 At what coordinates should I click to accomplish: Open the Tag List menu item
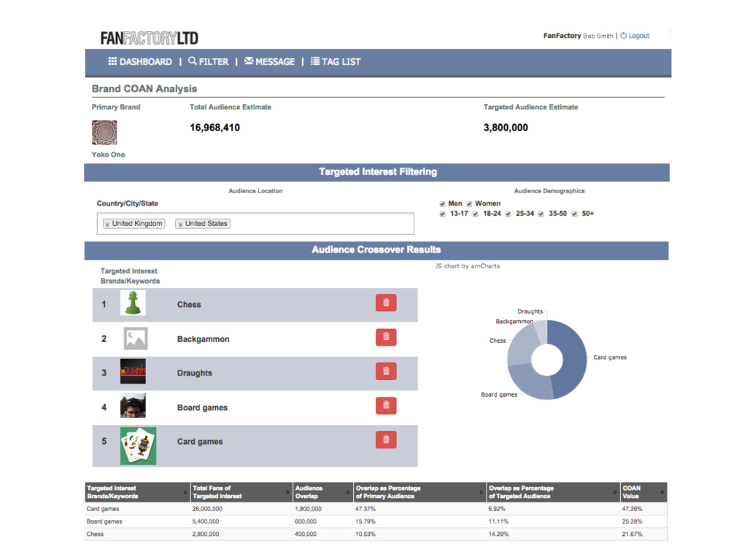(336, 61)
